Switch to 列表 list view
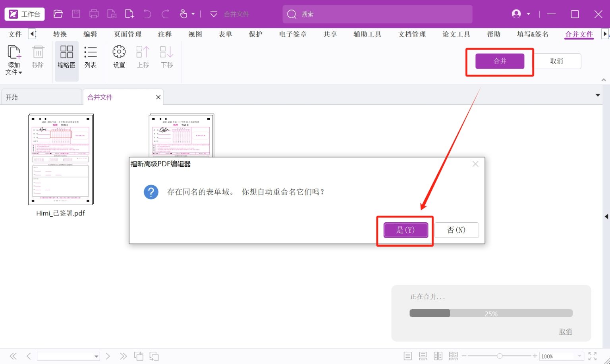The image size is (610, 364). pos(91,57)
